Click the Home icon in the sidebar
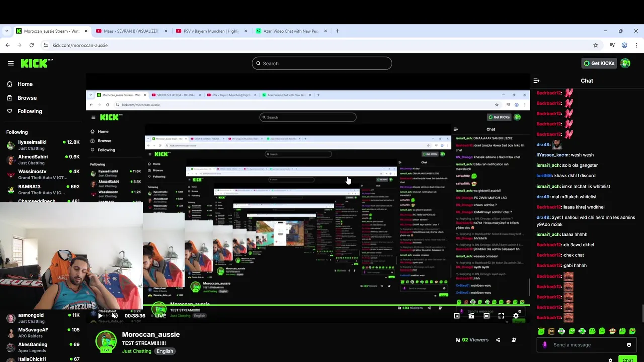The image size is (644, 362). [x=9, y=84]
